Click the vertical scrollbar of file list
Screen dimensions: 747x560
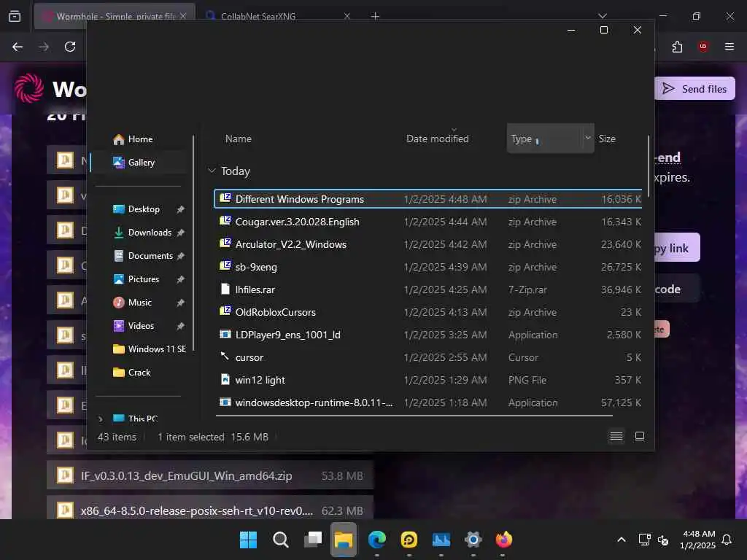click(x=649, y=167)
